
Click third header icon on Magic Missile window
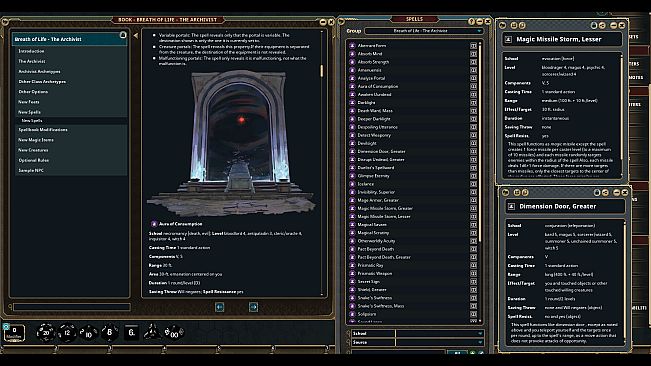(522, 25)
